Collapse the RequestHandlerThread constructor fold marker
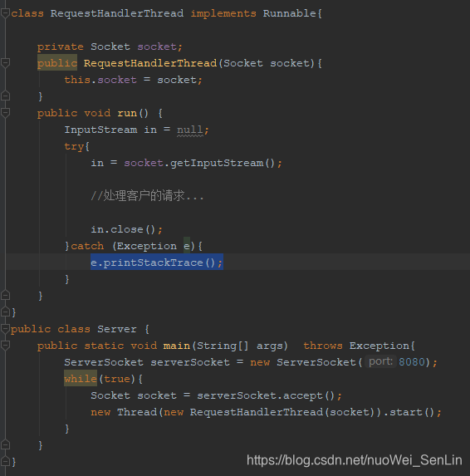The height and width of the screenshot is (476, 470). pos(5,63)
